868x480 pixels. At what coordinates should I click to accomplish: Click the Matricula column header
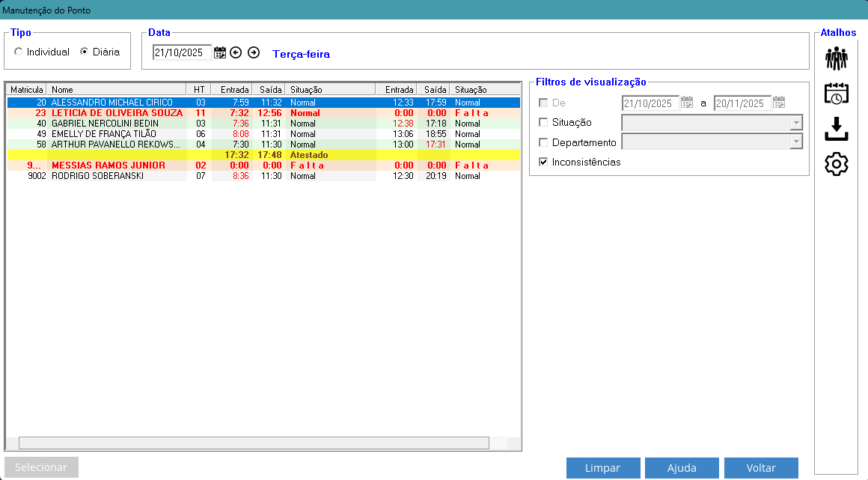coord(27,89)
